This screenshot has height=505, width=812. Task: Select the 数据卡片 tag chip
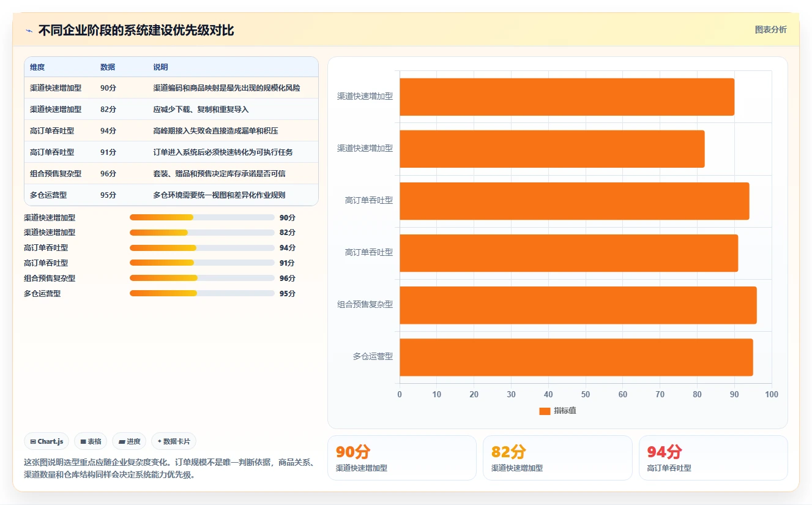(174, 441)
